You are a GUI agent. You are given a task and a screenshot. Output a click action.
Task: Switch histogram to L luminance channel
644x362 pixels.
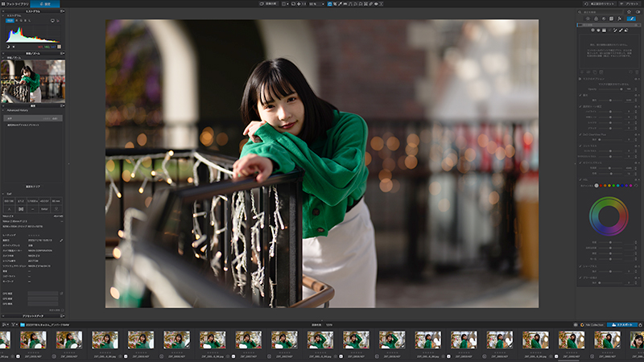29,21
